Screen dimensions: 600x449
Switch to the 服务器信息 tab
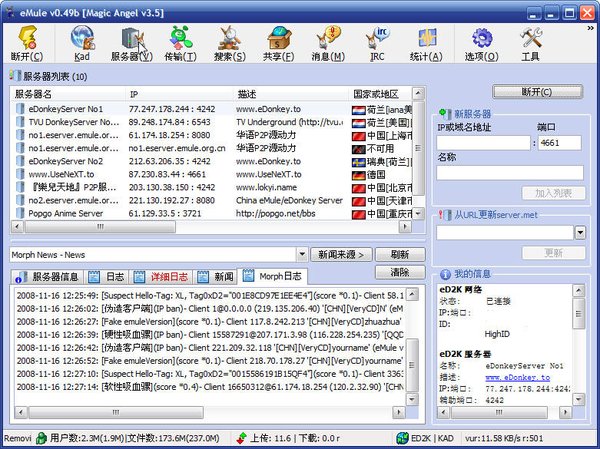[48, 276]
